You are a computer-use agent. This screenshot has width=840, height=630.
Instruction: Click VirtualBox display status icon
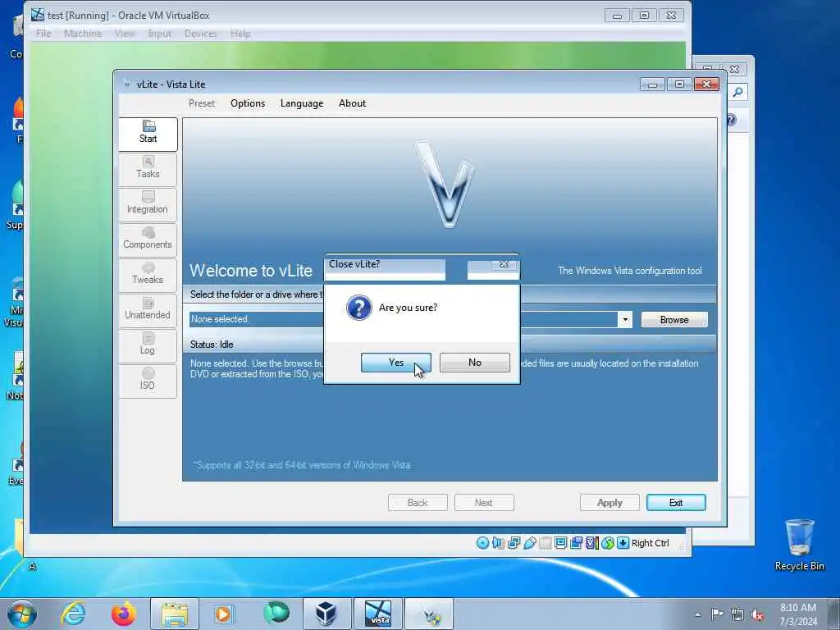click(560, 543)
